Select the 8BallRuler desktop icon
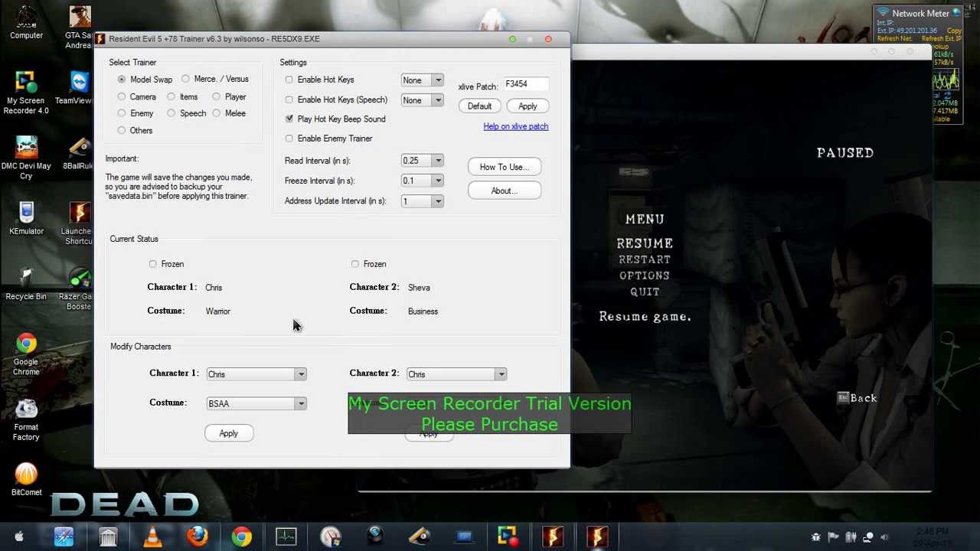 click(78, 154)
